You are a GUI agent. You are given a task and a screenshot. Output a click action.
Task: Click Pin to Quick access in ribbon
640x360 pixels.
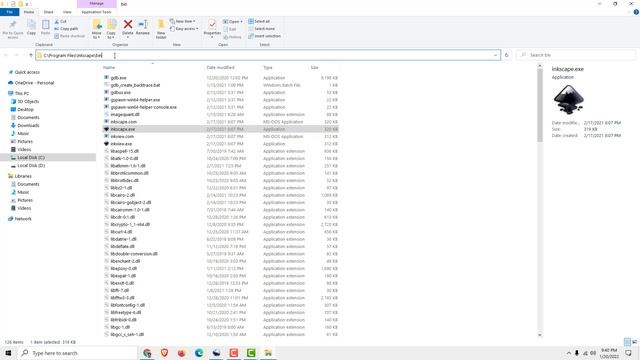[x=13, y=29]
